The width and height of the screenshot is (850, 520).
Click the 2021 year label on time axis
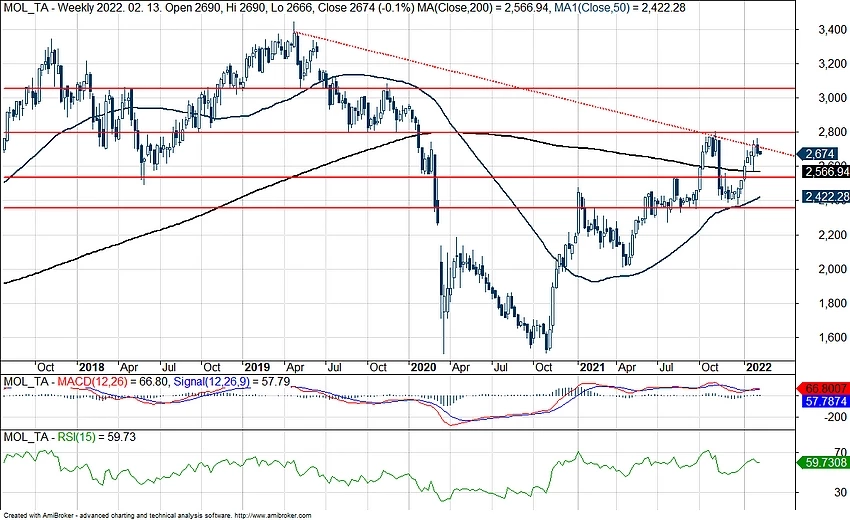[592, 367]
